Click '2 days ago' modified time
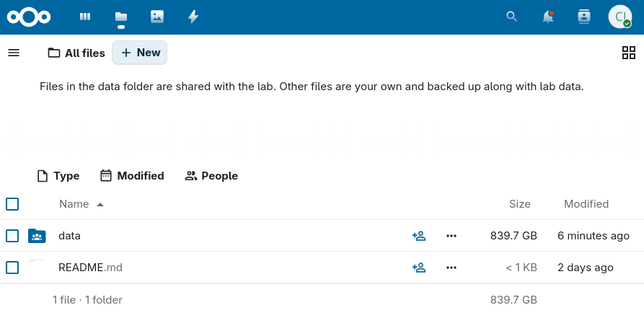Viewport: 644px width, 313px height. [586, 268]
